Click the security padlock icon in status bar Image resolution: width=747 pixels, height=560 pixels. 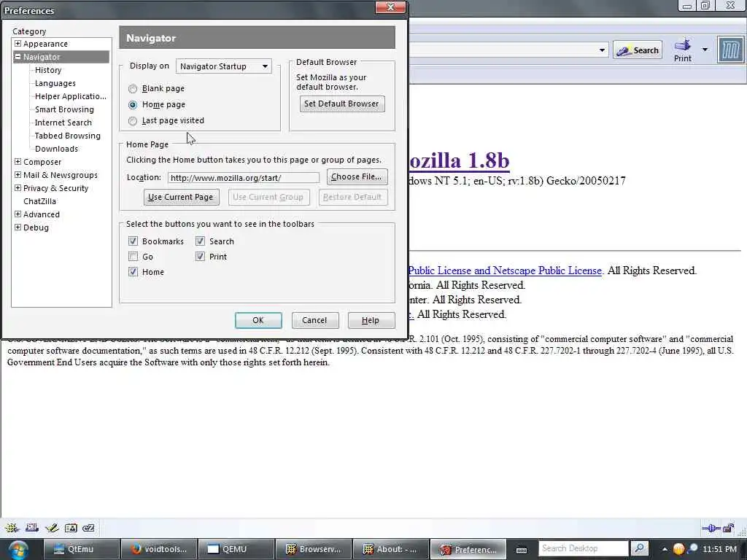729,528
